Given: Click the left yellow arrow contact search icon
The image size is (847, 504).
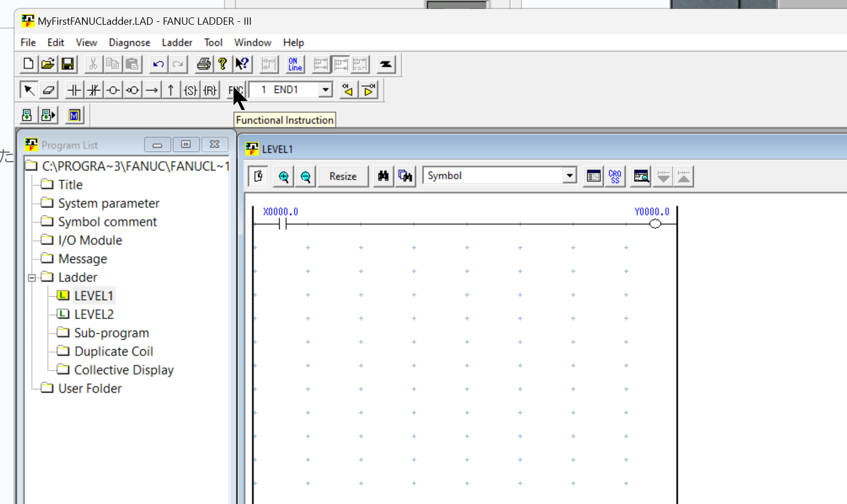Looking at the screenshot, I should click(x=348, y=90).
